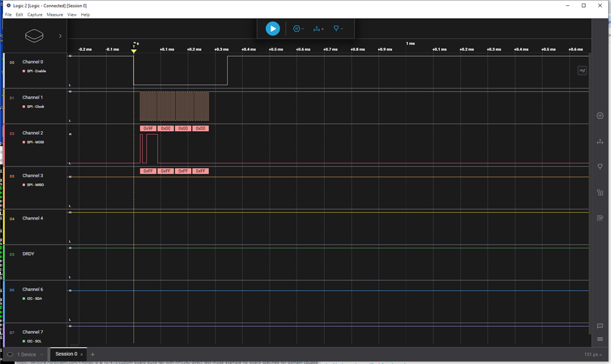
Task: Expand the device sidebar with the chevron arrow
Action: [59, 35]
